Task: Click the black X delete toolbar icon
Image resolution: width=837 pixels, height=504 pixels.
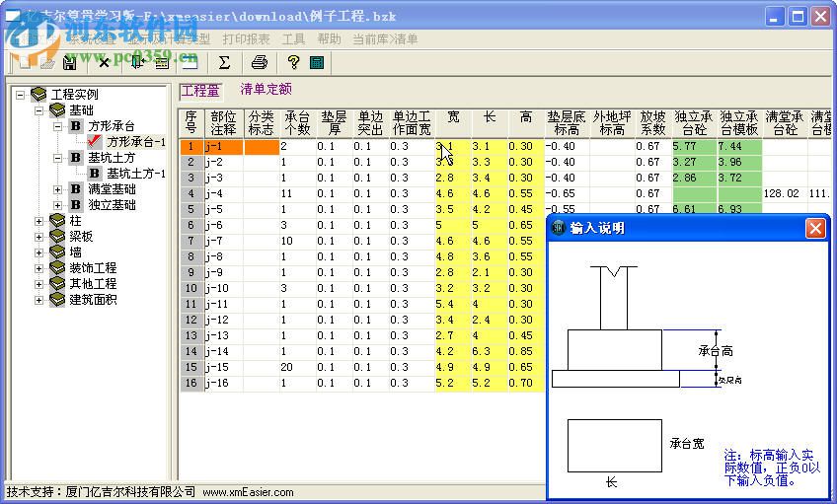Action: click(104, 63)
